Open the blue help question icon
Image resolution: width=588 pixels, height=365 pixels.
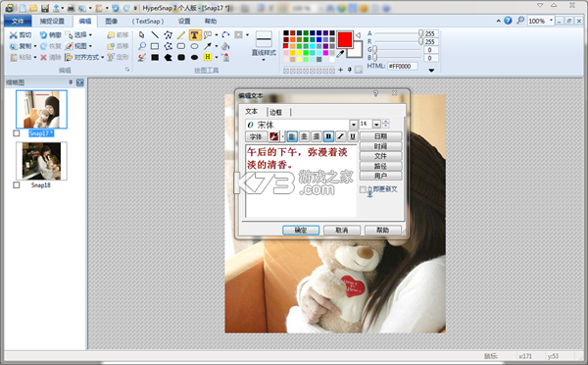pyautogui.click(x=508, y=21)
